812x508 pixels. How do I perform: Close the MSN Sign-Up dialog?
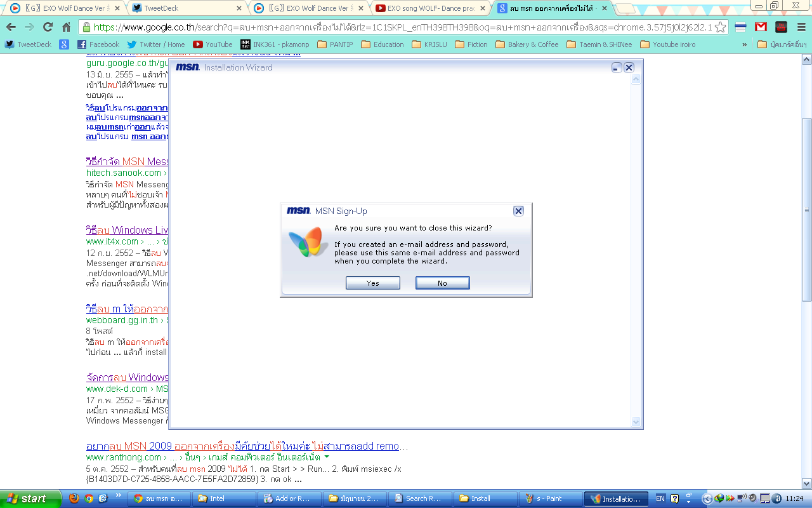click(x=518, y=211)
